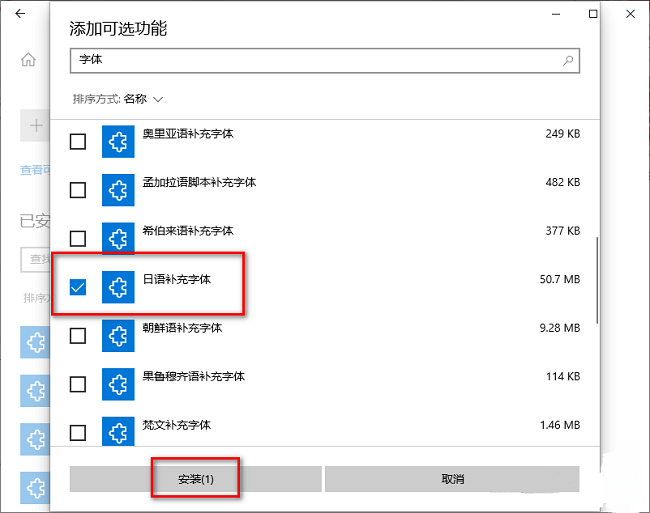Open the 排序方式 名称 sort dropdown
650x513 pixels.
118,99
